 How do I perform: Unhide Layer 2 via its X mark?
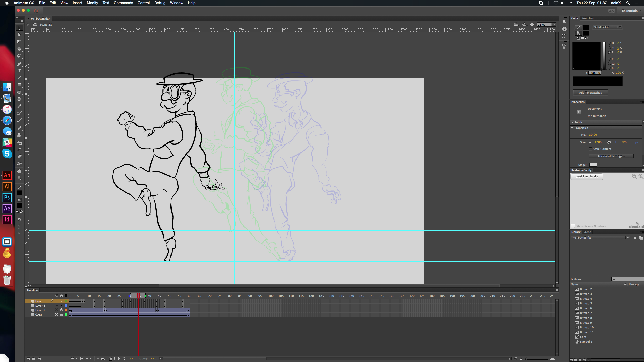tap(57, 310)
